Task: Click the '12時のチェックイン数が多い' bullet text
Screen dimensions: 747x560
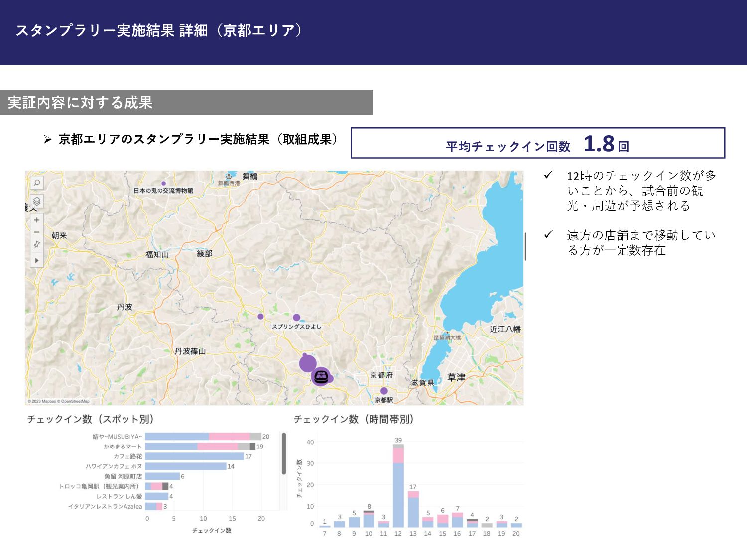Action: [x=641, y=191]
